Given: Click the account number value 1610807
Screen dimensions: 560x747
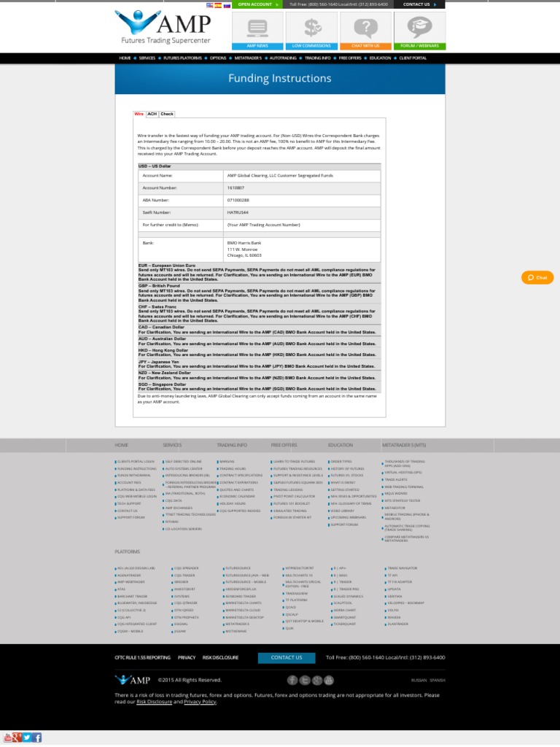Looking at the screenshot, I should pyautogui.click(x=236, y=188).
